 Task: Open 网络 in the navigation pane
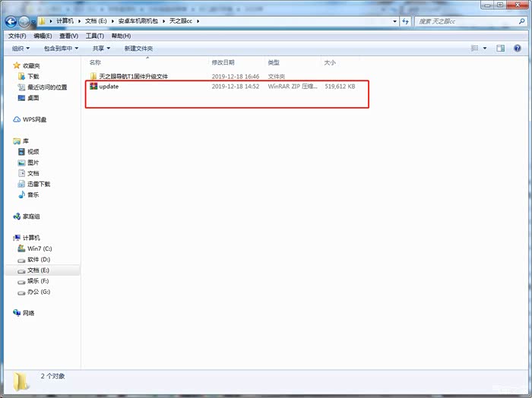click(x=29, y=313)
